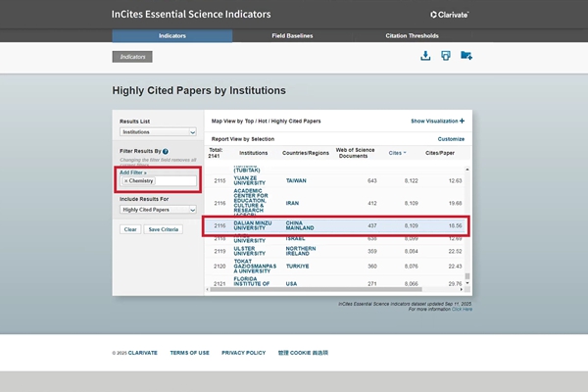Download the report using the download icon

(425, 56)
